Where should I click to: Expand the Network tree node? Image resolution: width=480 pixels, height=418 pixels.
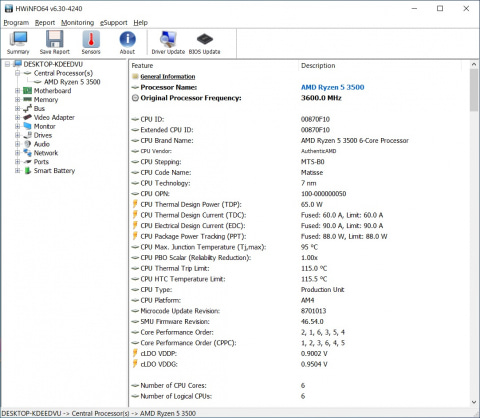[17, 153]
